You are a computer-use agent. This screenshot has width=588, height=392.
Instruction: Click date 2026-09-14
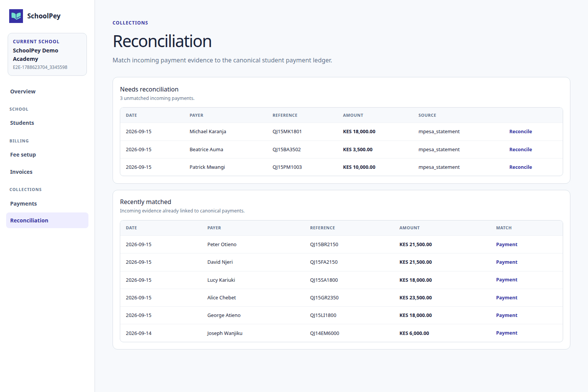(x=139, y=333)
